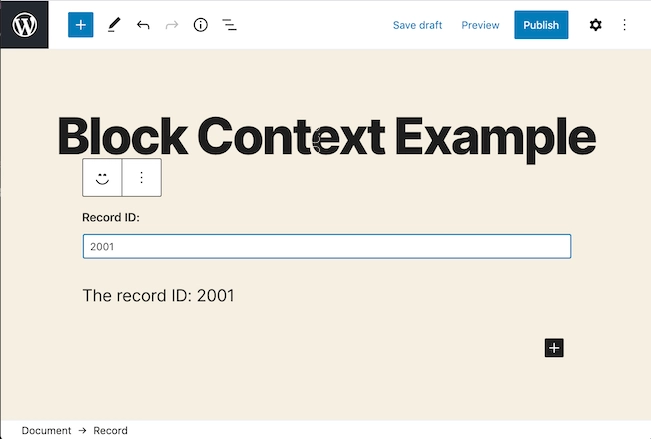The width and height of the screenshot is (651, 439).
Task: Add a block with the black plus button
Action: click(554, 348)
